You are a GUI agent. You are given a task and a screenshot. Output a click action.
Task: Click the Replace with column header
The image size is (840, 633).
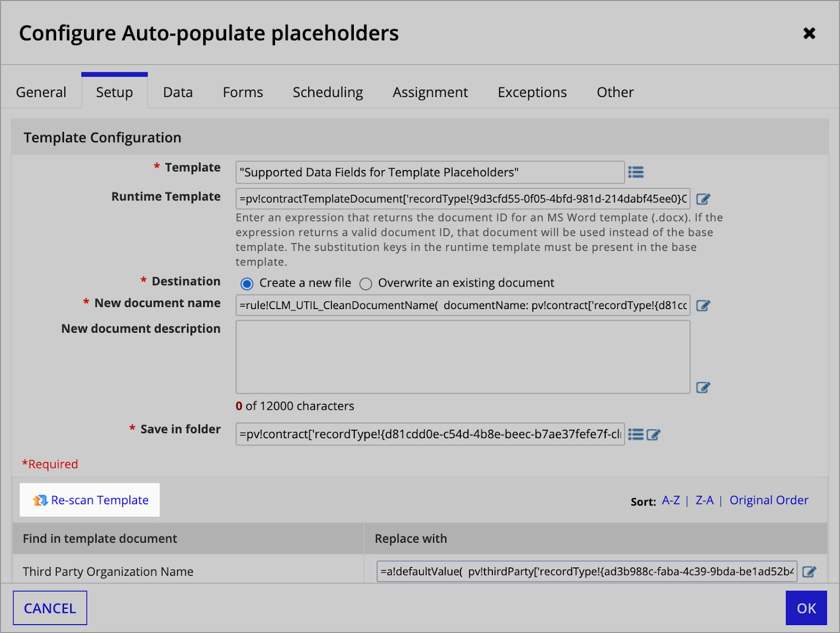411,539
